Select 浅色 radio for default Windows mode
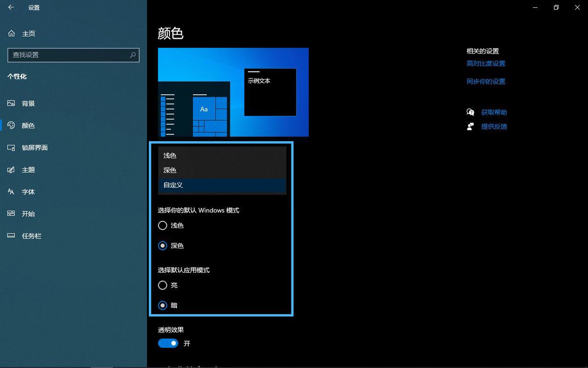588x368 pixels. coord(163,226)
